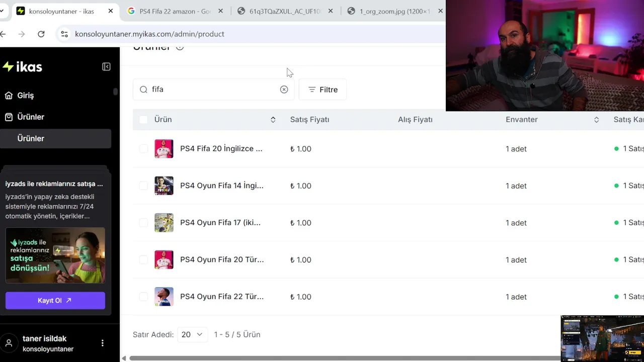
Task: Go back in browser history
Action: click(x=4, y=34)
